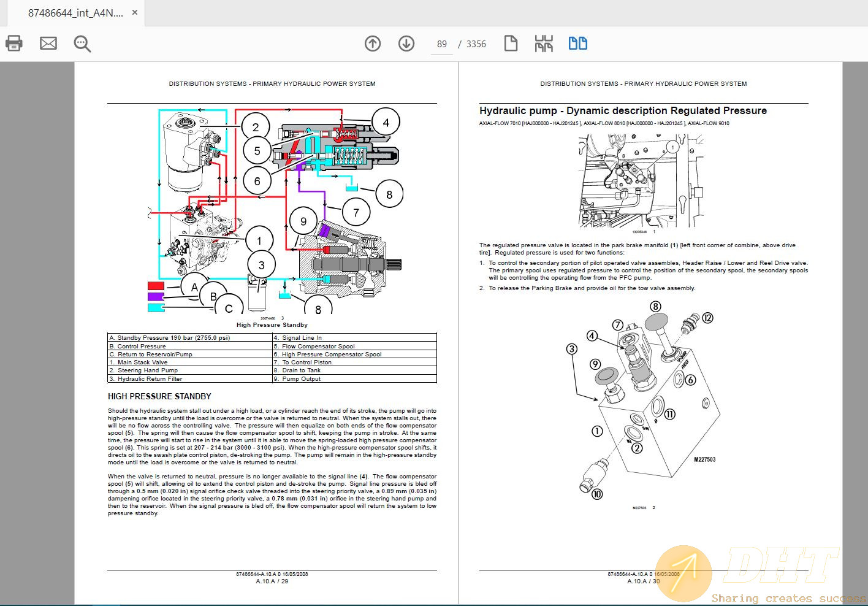Close the 87486644_int_A4N tab

click(135, 13)
